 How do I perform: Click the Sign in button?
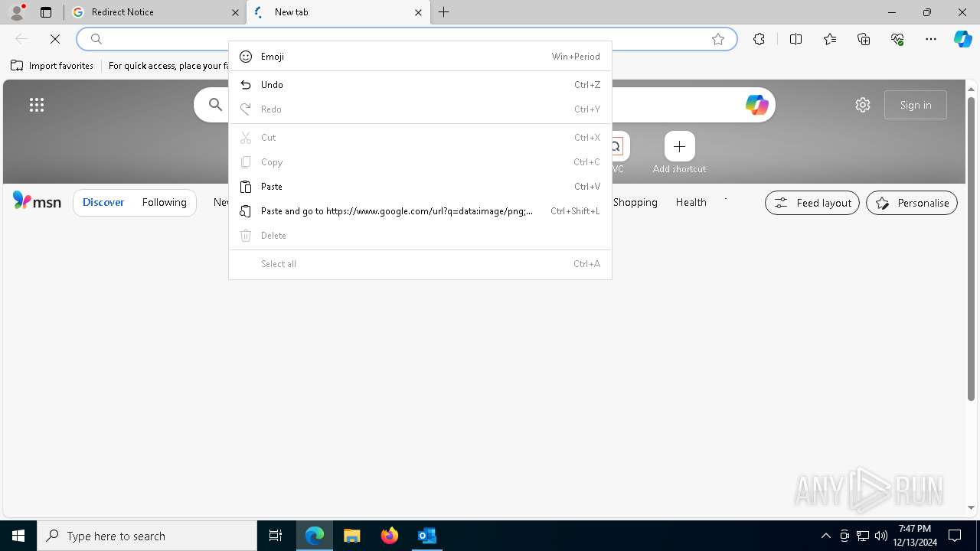(916, 105)
